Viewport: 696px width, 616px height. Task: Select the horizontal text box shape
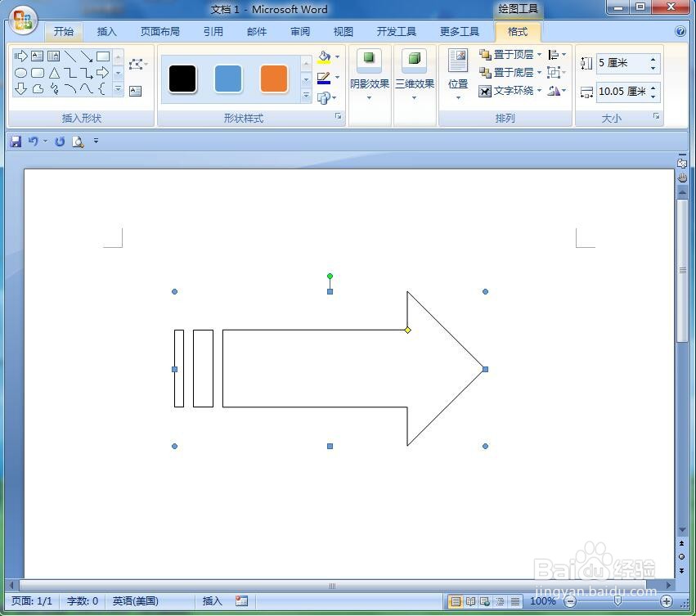[x=38, y=56]
